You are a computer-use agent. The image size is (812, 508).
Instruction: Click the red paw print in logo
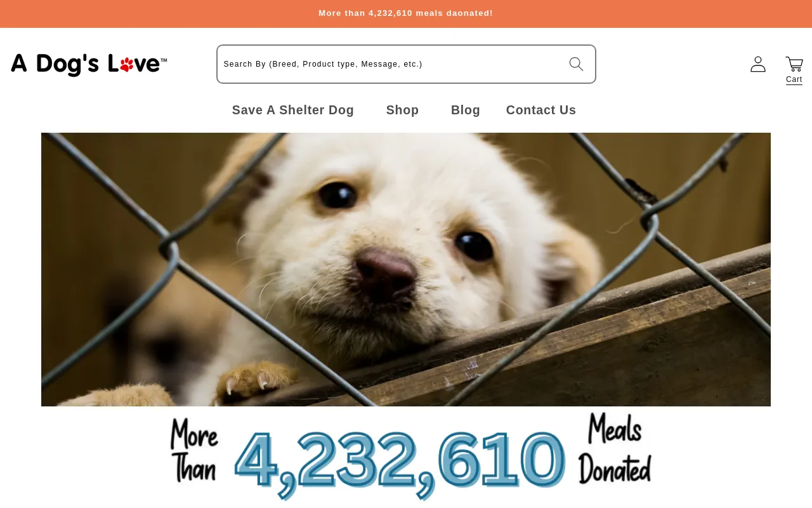click(x=127, y=64)
